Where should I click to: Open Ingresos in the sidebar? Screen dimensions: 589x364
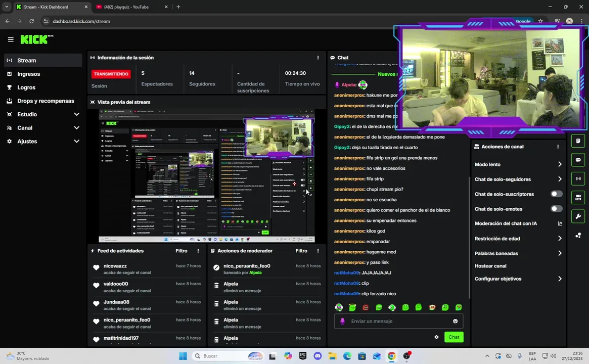click(43, 74)
